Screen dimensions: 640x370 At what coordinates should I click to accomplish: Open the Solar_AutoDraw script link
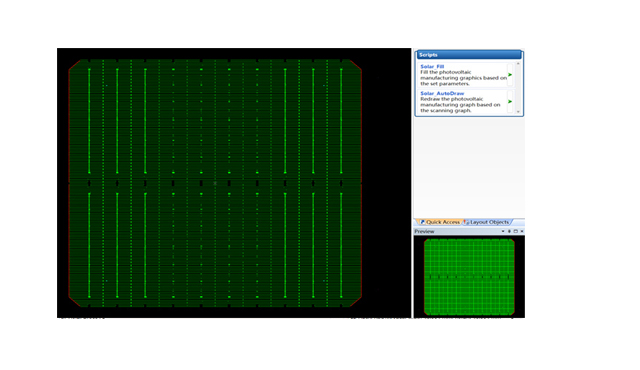coord(442,93)
